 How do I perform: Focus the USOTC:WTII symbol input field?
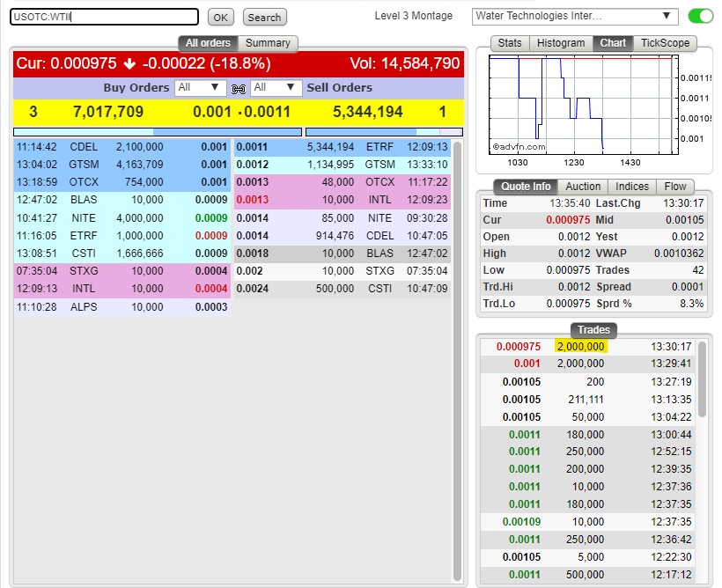tap(104, 17)
